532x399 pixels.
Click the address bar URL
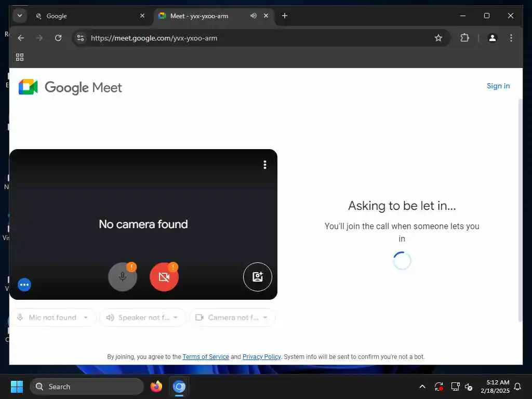154,38
